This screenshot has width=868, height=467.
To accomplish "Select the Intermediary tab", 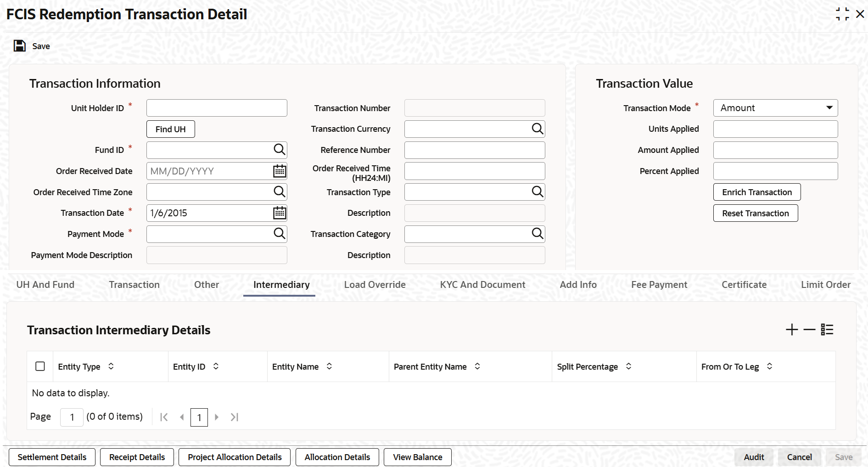I will tap(281, 285).
